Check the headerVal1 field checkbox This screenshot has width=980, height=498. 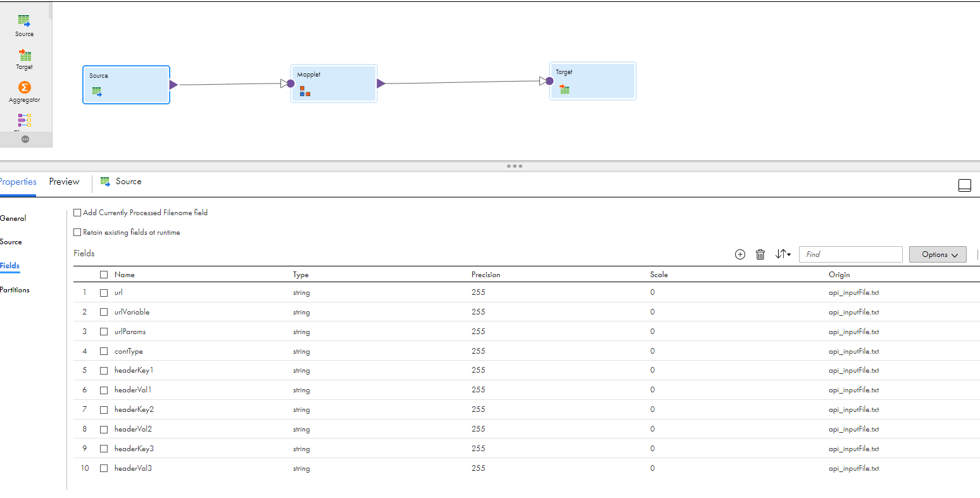(104, 390)
